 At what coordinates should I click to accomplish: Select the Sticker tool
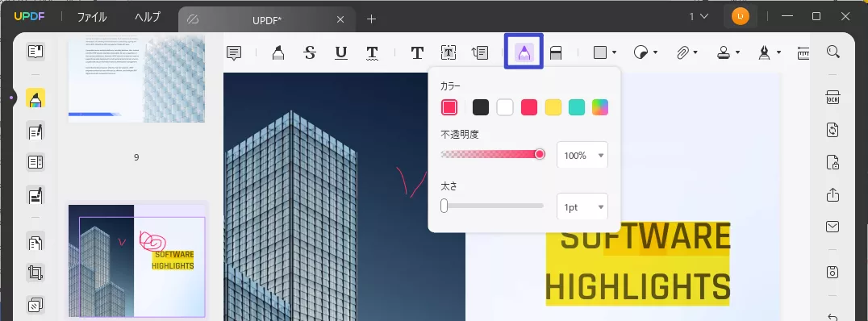coord(641,52)
